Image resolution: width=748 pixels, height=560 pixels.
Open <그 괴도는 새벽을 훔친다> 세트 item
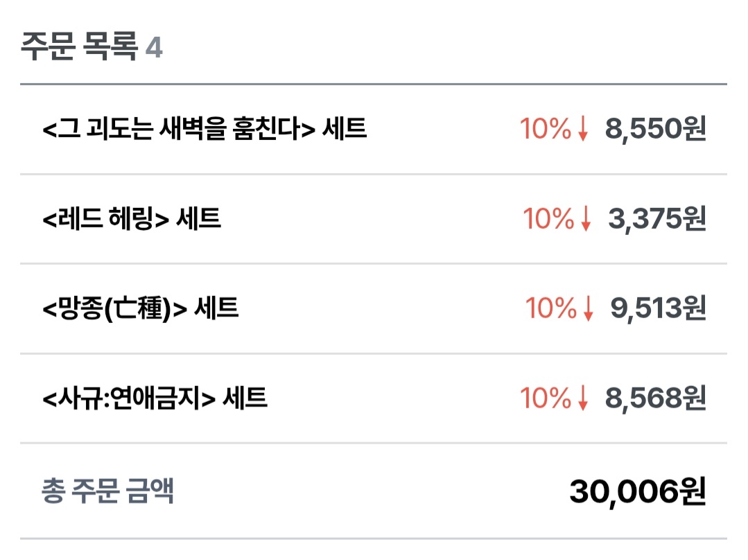coord(205,129)
